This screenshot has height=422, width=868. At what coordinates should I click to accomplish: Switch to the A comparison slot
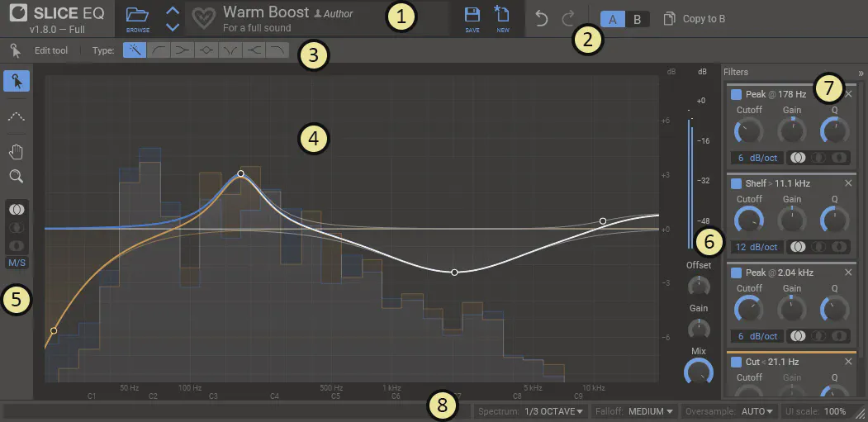tap(613, 19)
